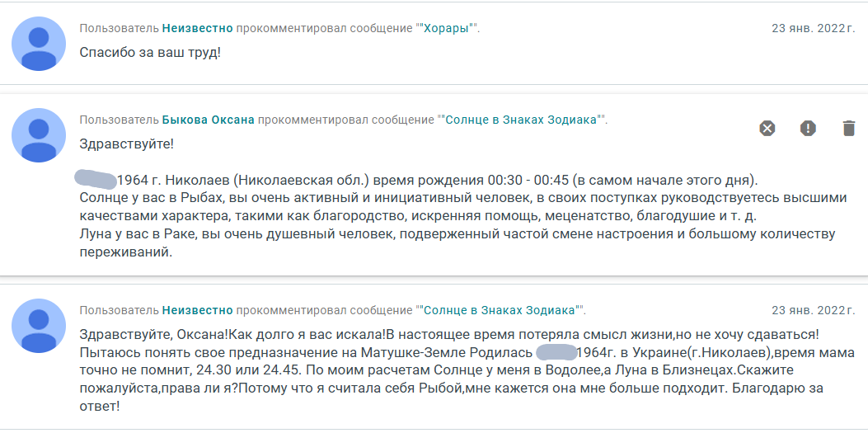
Task: Open "Солнце в Знаках Зодиака" link in the last comment
Action: 500,311
